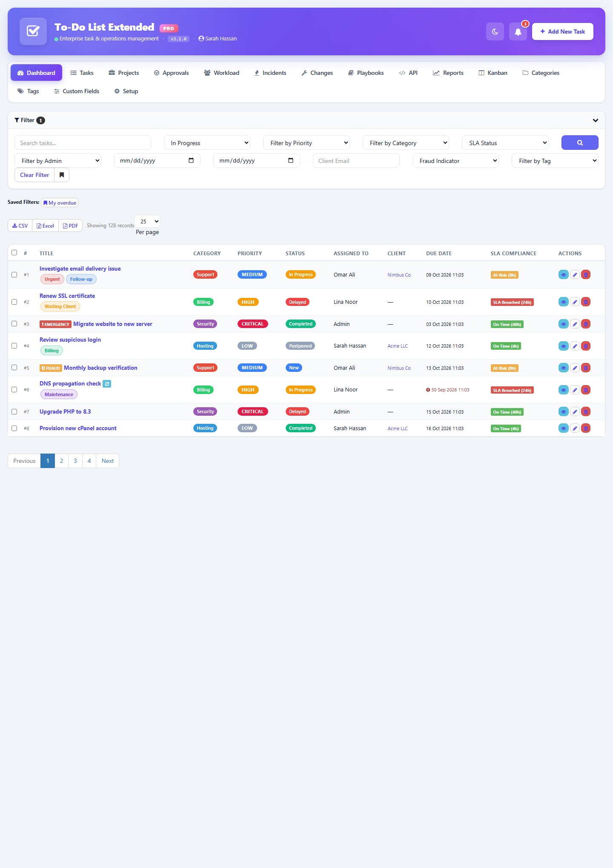613x868 pixels.
Task: Select checkbox for 'Renew SSL certificate' row
Action: click(x=14, y=302)
